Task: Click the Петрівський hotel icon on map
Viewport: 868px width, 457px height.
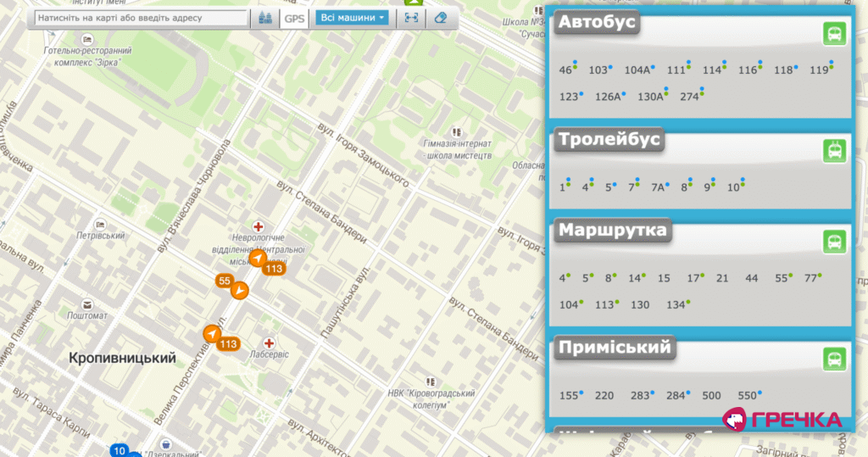Action: click(100, 225)
